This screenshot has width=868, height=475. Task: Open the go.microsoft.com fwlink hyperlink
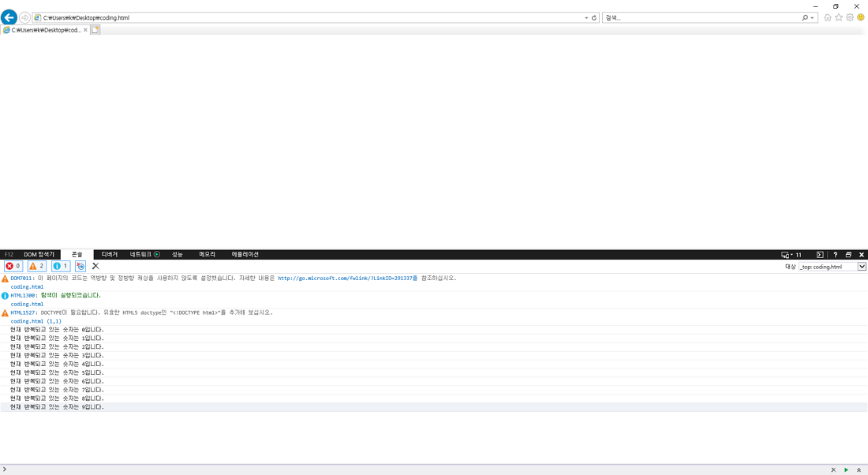point(348,279)
